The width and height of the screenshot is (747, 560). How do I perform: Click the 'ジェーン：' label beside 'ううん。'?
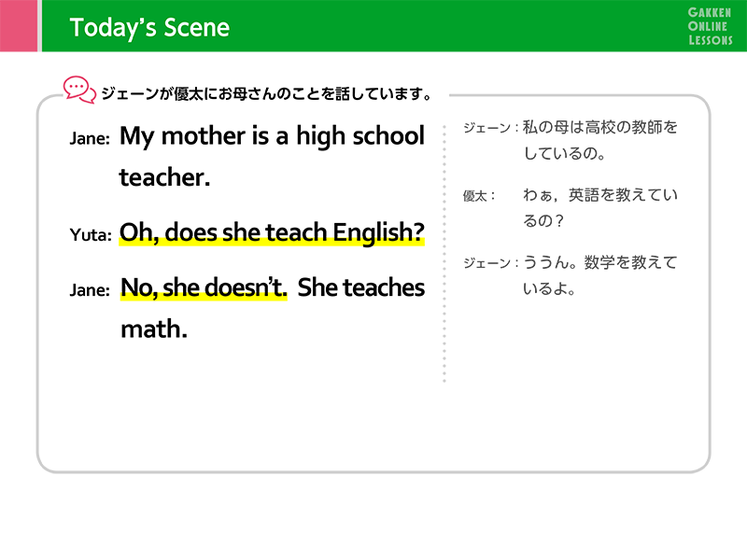click(491, 263)
